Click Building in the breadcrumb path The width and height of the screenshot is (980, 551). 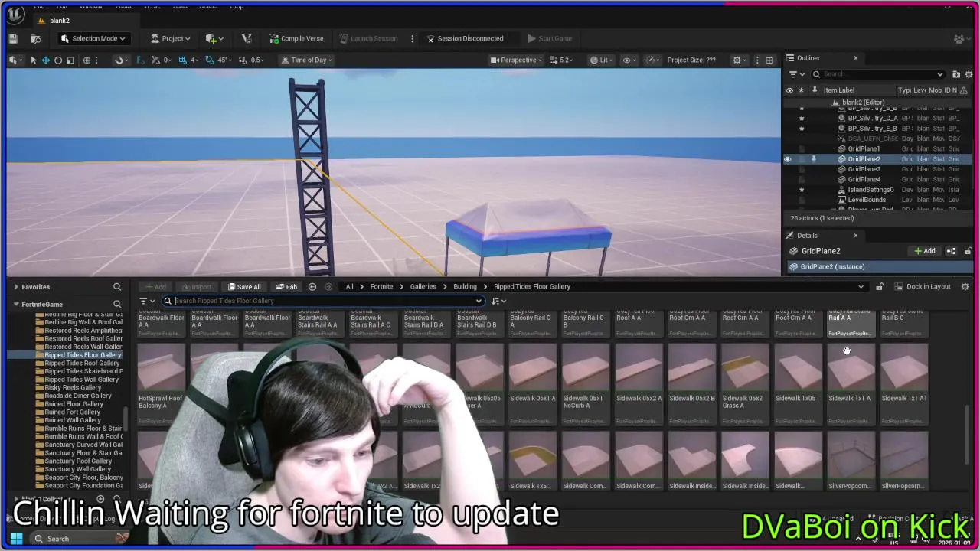(465, 287)
